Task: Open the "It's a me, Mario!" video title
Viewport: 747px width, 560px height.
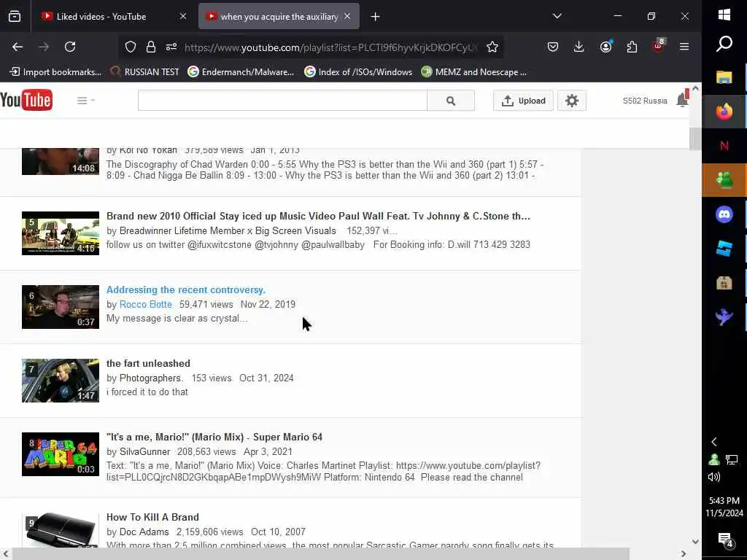Action: 214,437
